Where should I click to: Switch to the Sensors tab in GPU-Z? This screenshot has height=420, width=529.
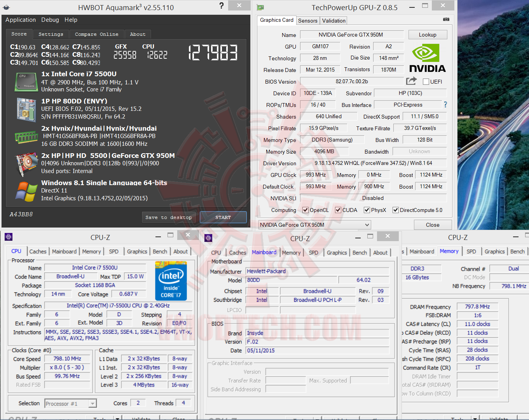tap(308, 21)
